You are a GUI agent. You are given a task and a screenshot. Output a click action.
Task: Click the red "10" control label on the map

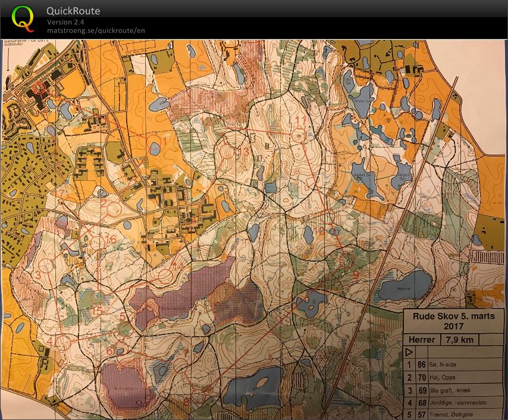click(319, 231)
